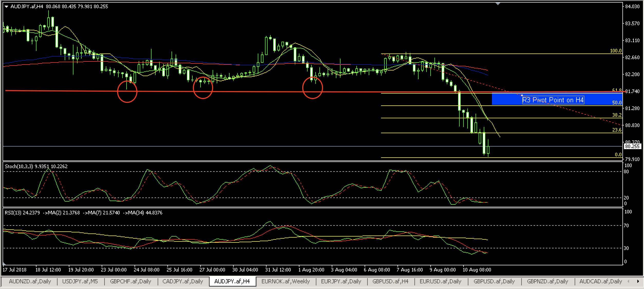Click the active AUDJPY.af,H4 tab
This screenshot has height=289, width=644.
[x=232, y=281]
